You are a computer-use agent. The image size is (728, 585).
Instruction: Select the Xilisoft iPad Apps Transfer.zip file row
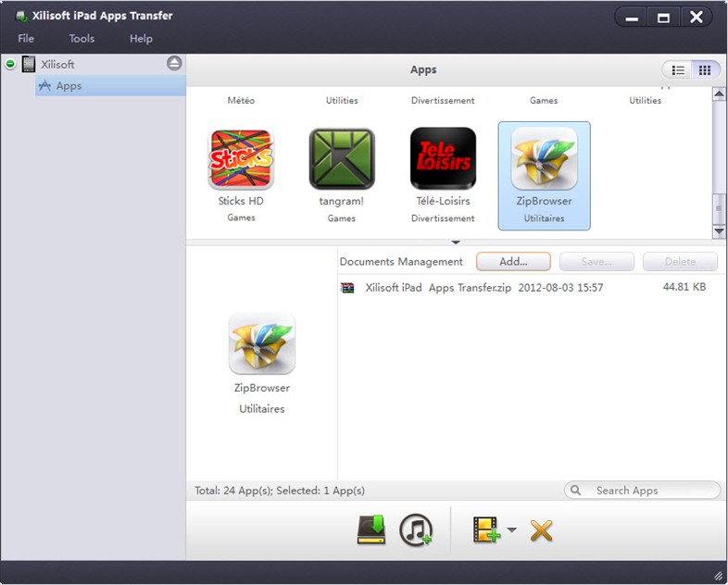tap(532, 288)
